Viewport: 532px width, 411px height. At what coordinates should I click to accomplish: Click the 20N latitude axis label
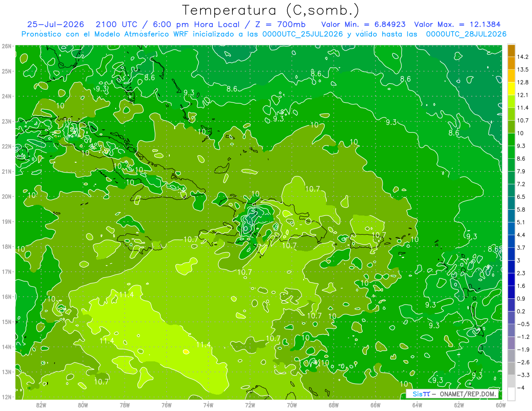coord(6,196)
